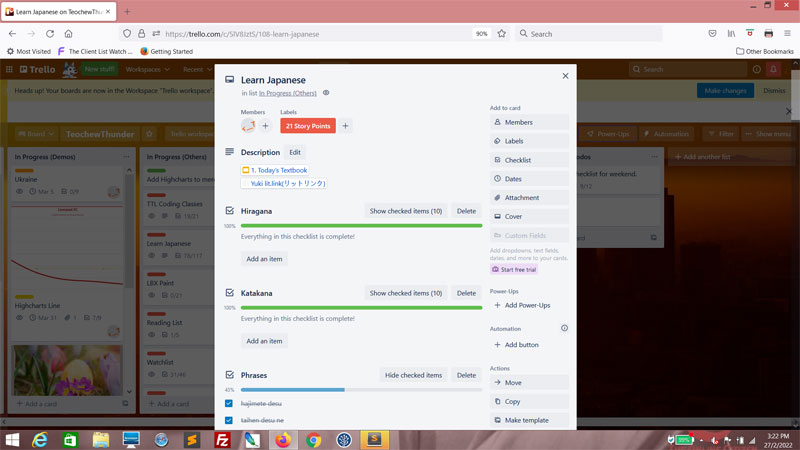Reload the page
Viewport: 800px width, 450px height.
(49, 34)
